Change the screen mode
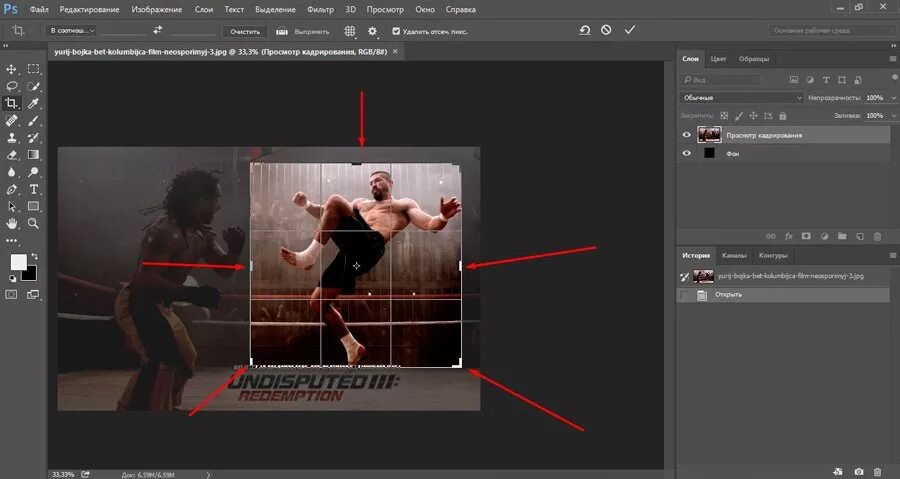Image resolution: width=900 pixels, height=479 pixels. [33, 295]
